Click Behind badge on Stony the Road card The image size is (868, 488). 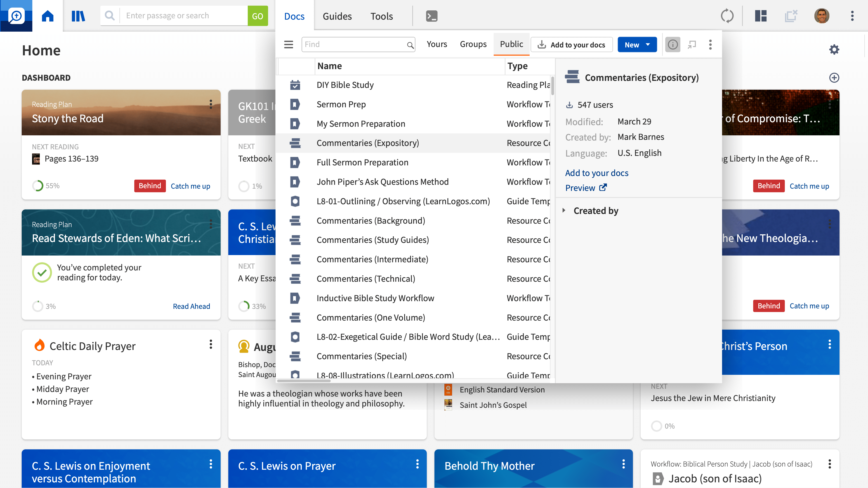coord(150,186)
